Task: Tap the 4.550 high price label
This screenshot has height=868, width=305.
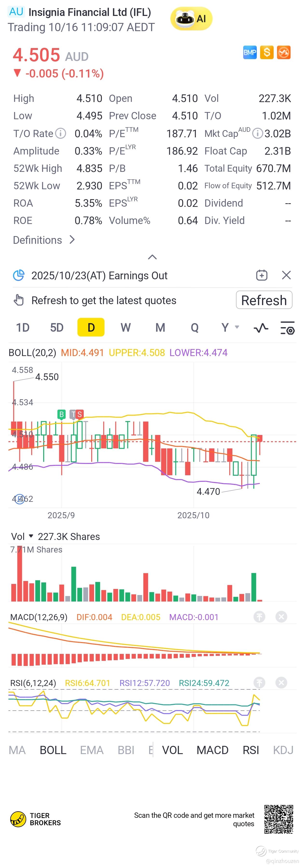Action: coord(47,377)
